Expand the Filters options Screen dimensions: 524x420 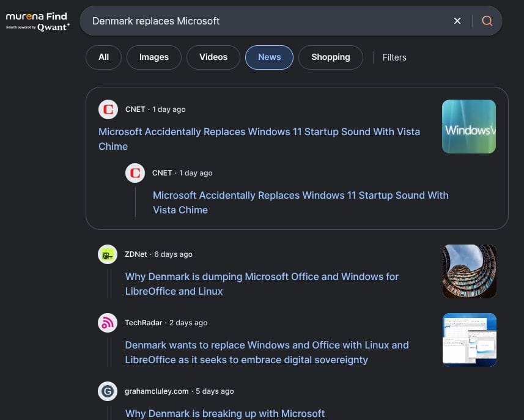point(394,57)
